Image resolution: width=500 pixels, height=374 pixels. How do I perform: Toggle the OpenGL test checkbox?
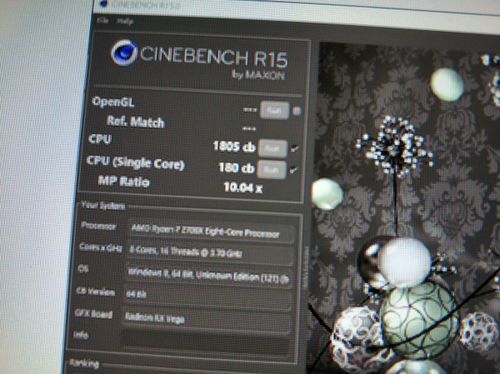(297, 111)
